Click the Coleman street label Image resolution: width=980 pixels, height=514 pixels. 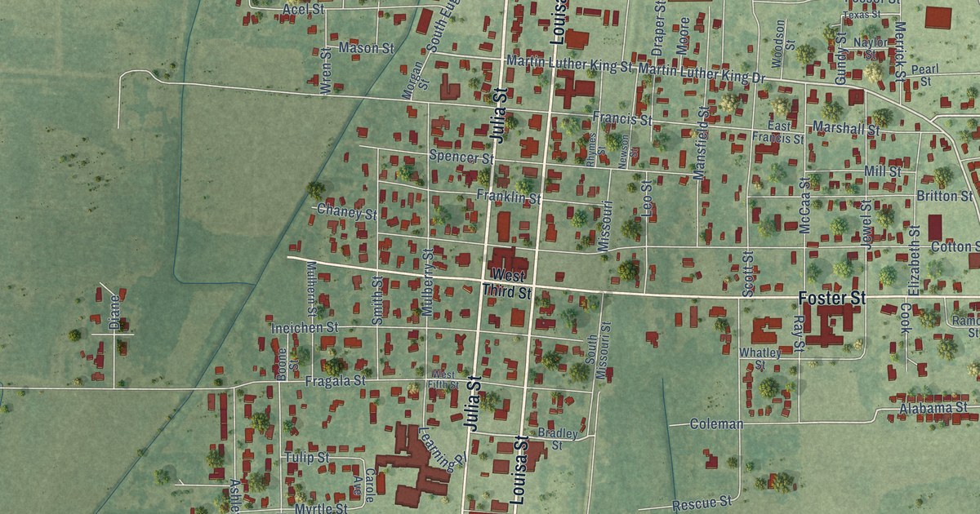(x=716, y=424)
